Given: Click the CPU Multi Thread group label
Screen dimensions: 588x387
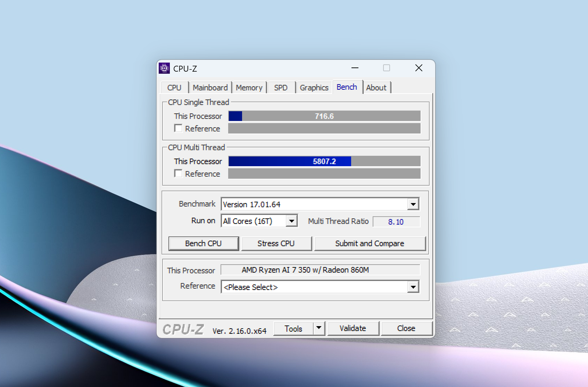Looking at the screenshot, I should 197,147.
